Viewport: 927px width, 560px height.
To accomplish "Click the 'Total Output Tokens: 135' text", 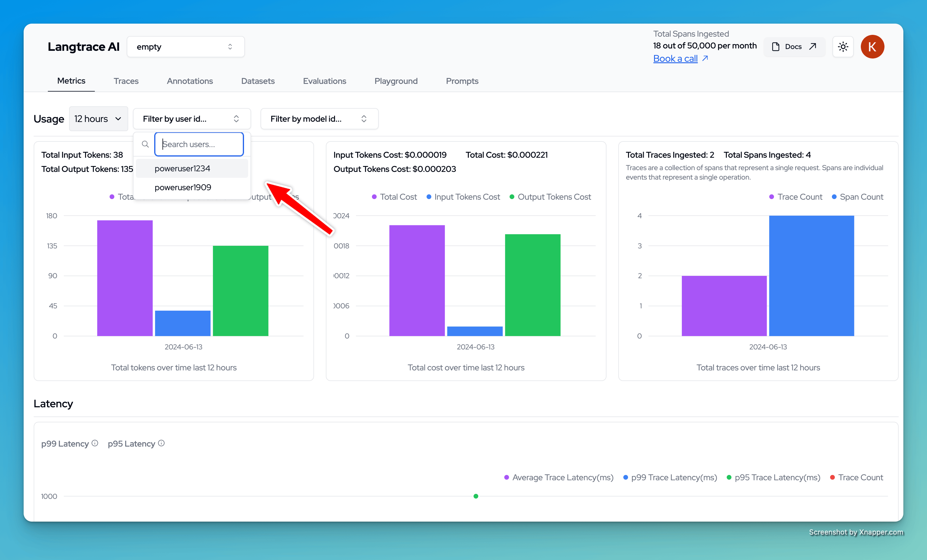I will coord(87,169).
